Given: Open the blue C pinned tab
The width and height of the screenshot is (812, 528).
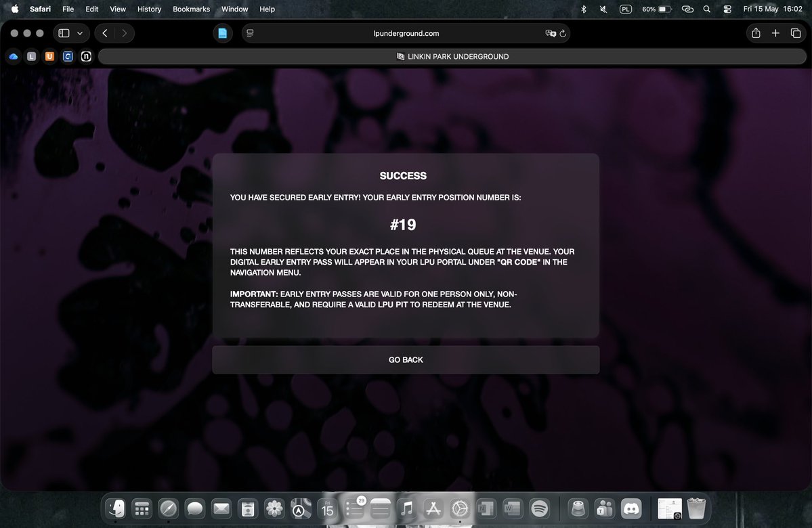Looking at the screenshot, I should coord(68,56).
